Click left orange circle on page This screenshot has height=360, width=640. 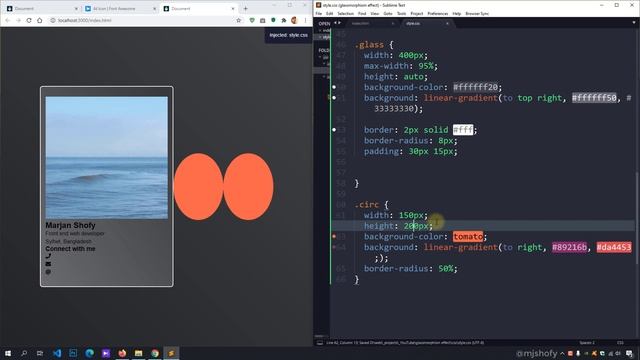pyautogui.click(x=198, y=187)
